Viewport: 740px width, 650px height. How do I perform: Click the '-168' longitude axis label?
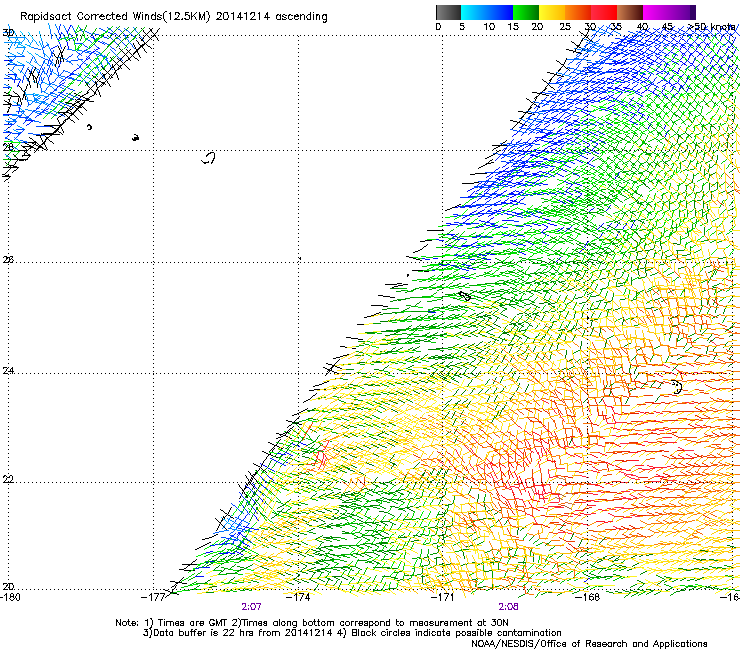click(x=588, y=597)
